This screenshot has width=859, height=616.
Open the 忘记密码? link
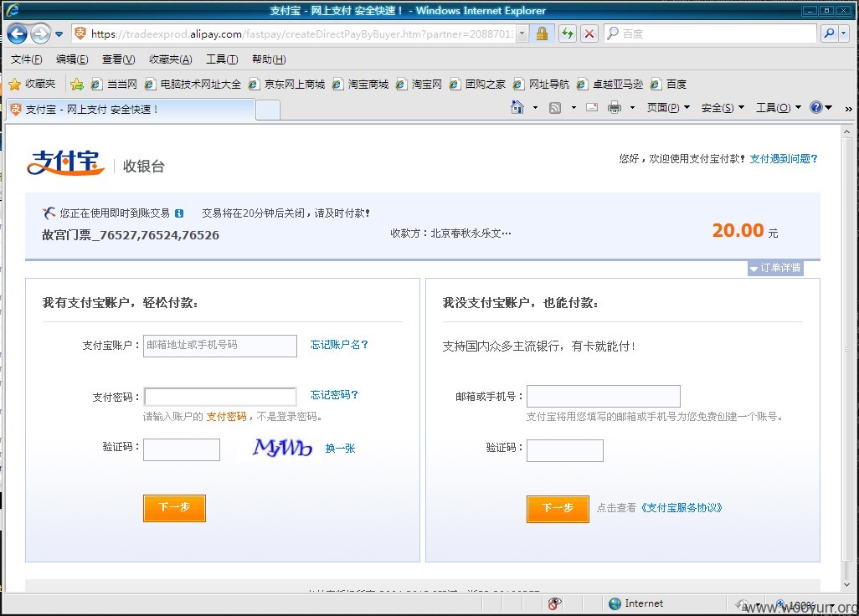(x=334, y=395)
